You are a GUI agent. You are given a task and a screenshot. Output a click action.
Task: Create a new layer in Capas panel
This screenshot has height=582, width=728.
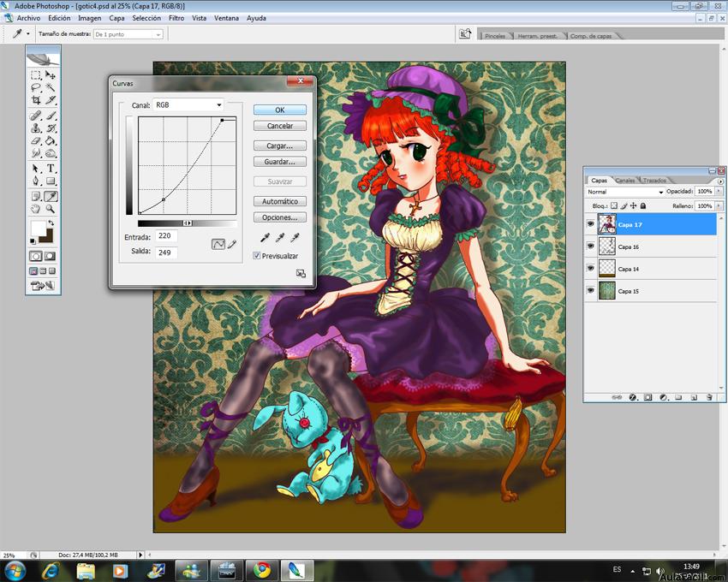(x=694, y=397)
